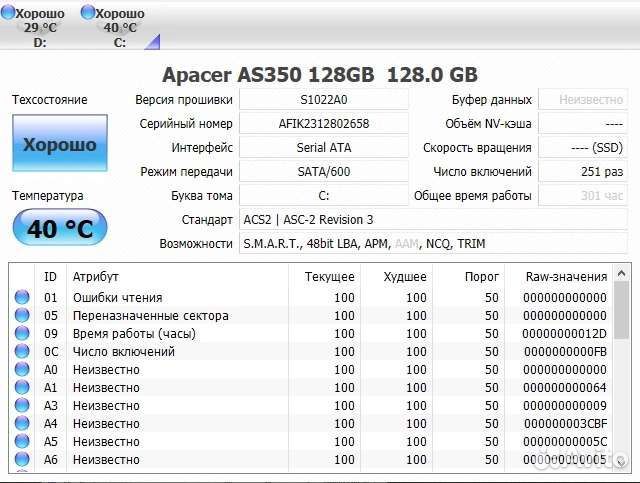
Task: Click the scroll down arrow of attribute list
Action: (621, 462)
